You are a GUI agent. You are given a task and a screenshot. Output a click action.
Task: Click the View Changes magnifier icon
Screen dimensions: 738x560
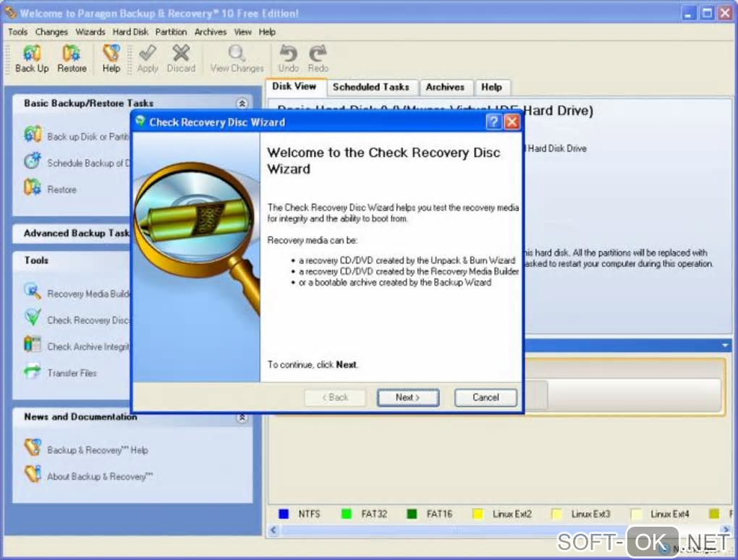tap(237, 53)
